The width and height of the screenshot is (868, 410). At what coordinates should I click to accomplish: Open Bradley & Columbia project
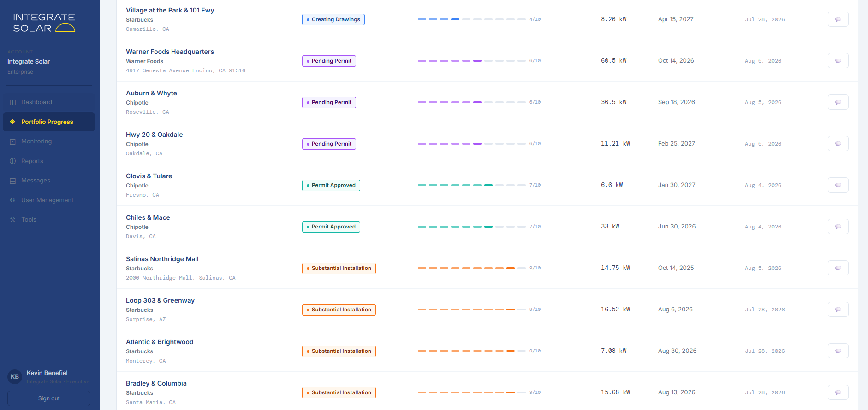pos(156,383)
